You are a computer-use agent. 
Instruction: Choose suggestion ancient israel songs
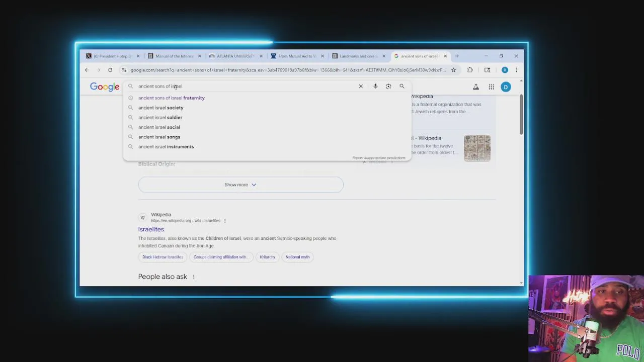[267, 137]
